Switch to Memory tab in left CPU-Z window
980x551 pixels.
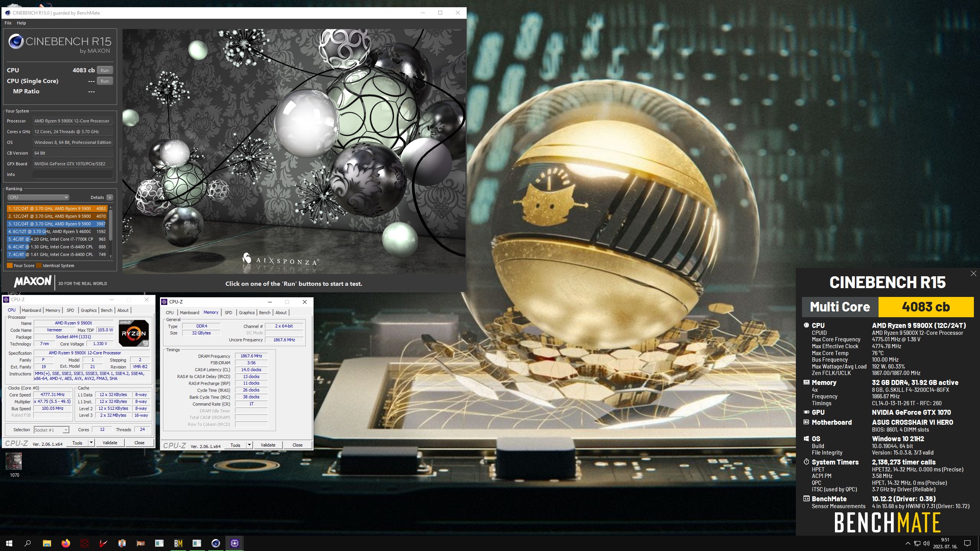point(53,310)
